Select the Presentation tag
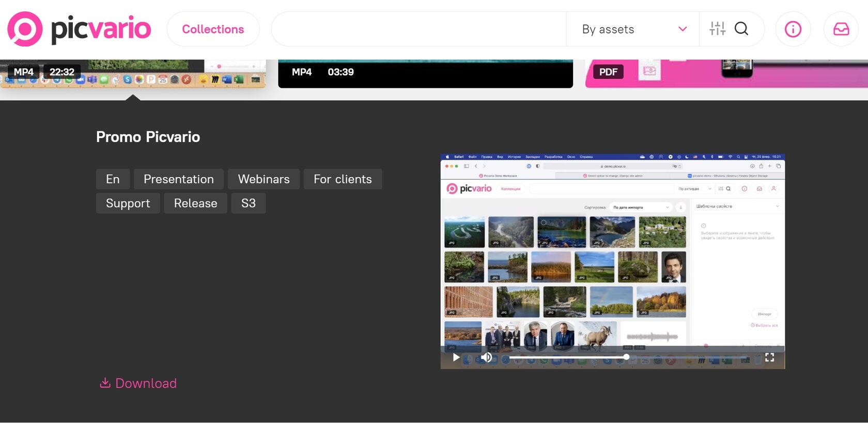This screenshot has width=868, height=423. pos(178,179)
